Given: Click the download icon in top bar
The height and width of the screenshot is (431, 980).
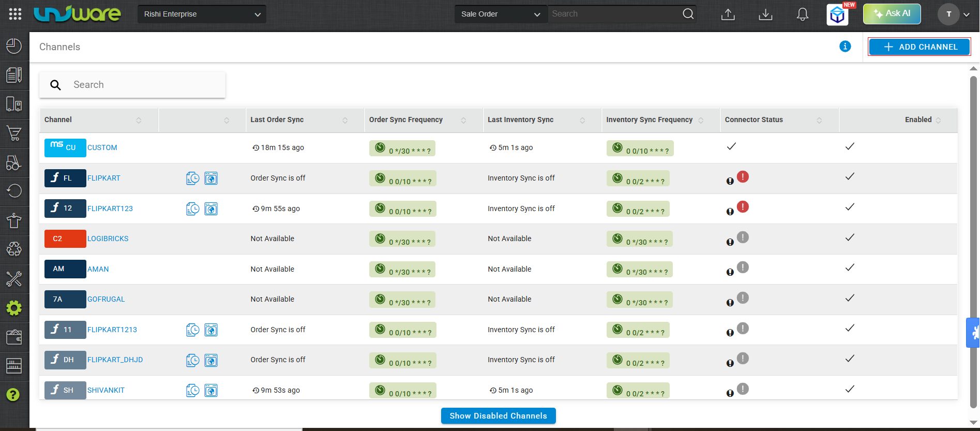Looking at the screenshot, I should tap(765, 14).
